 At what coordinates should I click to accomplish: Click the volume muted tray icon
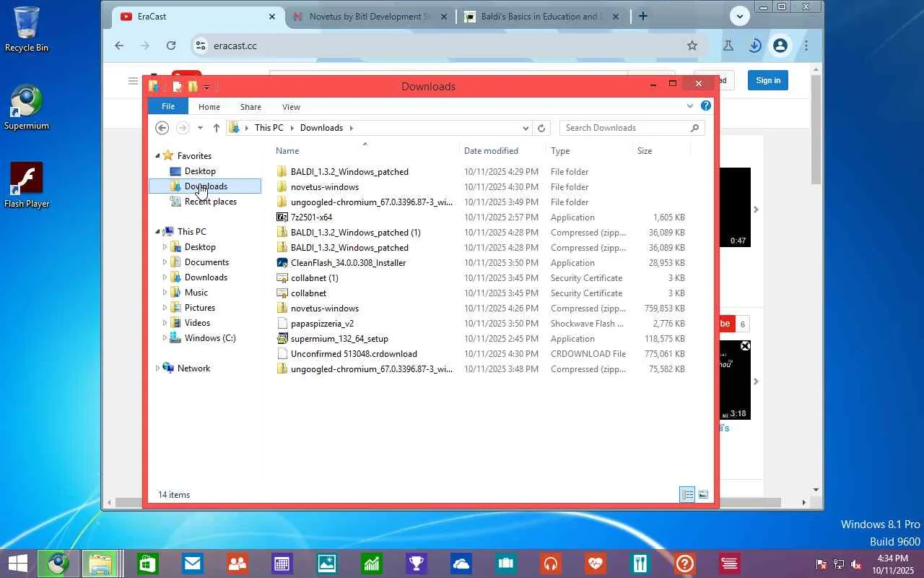[856, 564]
